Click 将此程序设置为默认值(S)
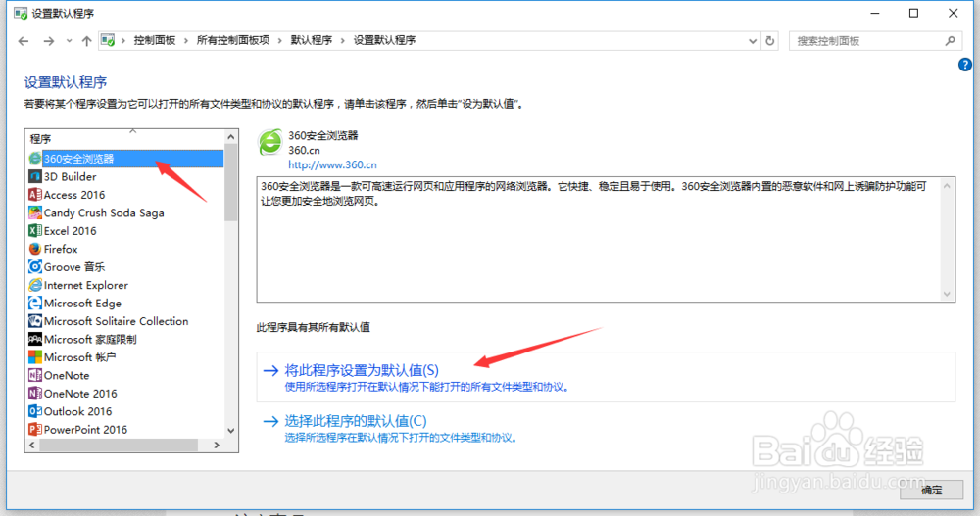The image size is (980, 516). tap(362, 370)
